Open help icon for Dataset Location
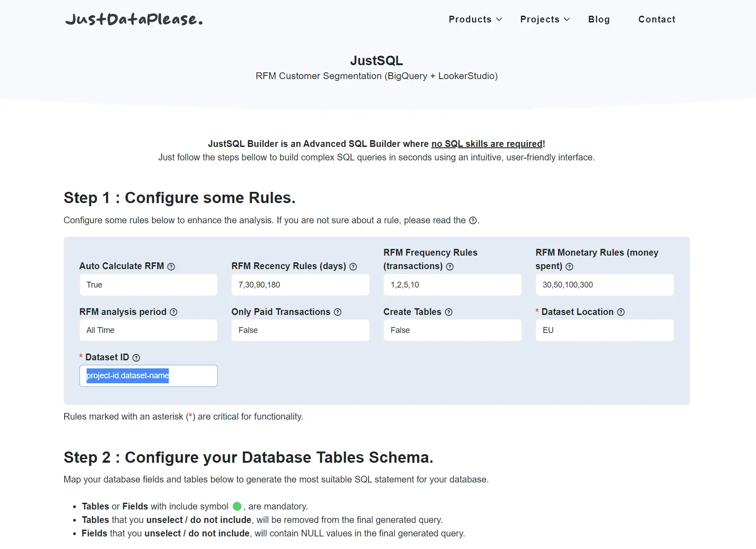 point(621,312)
